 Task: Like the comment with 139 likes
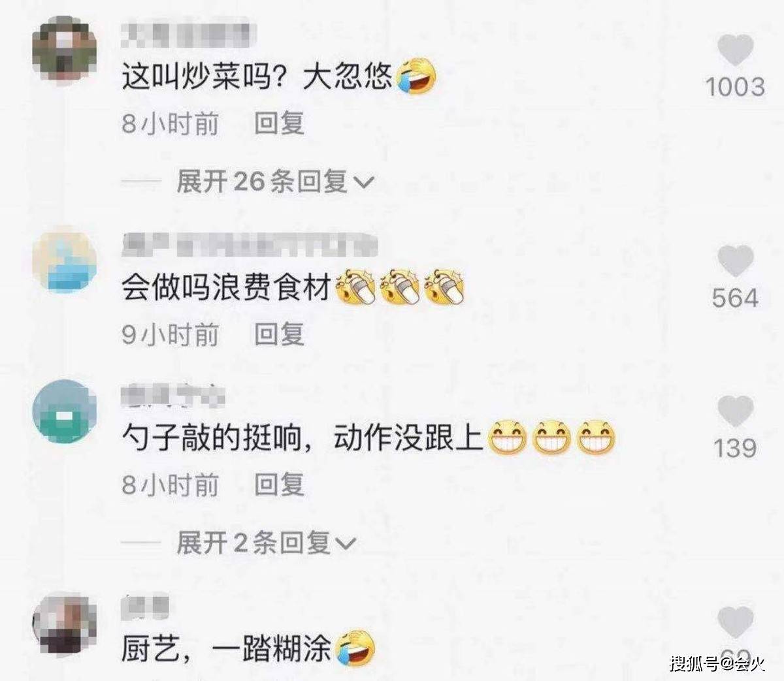(x=736, y=411)
